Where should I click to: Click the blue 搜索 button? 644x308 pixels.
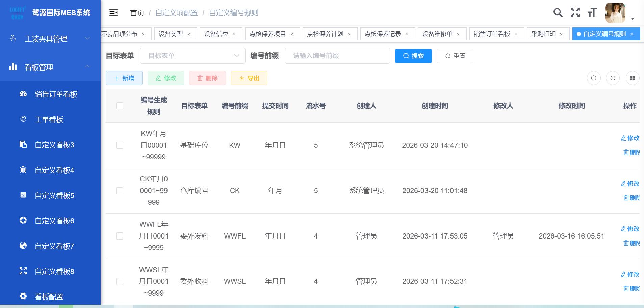[413, 56]
